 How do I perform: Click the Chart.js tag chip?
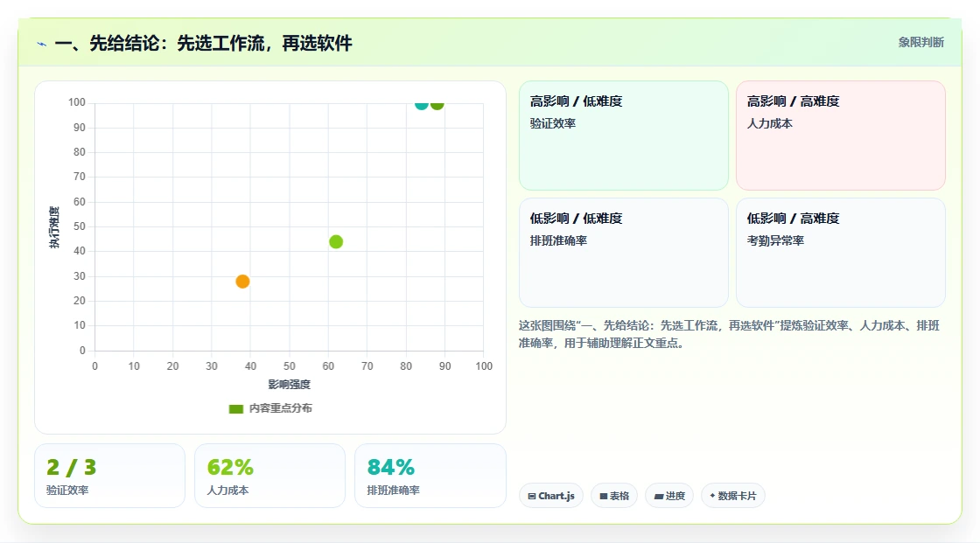click(x=551, y=496)
